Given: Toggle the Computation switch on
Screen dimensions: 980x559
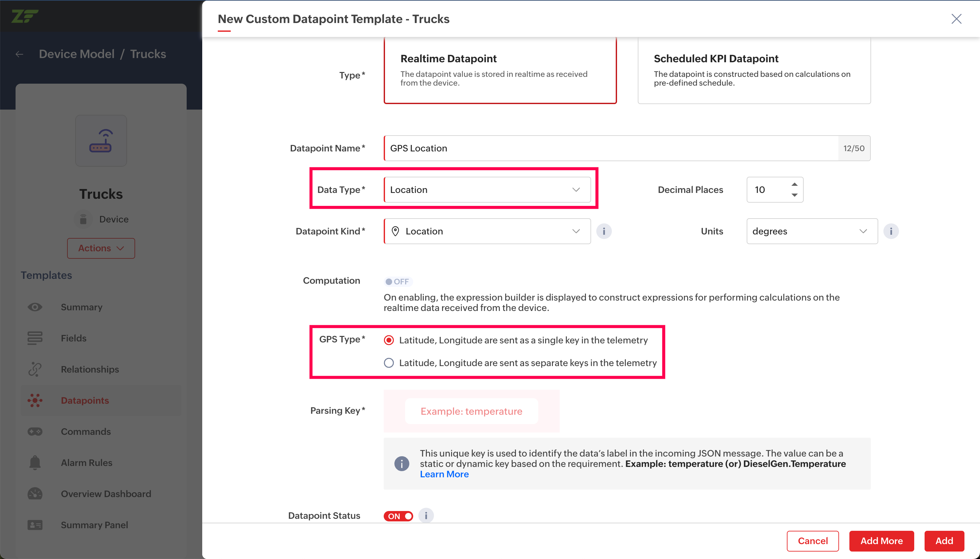Looking at the screenshot, I should 398,281.
